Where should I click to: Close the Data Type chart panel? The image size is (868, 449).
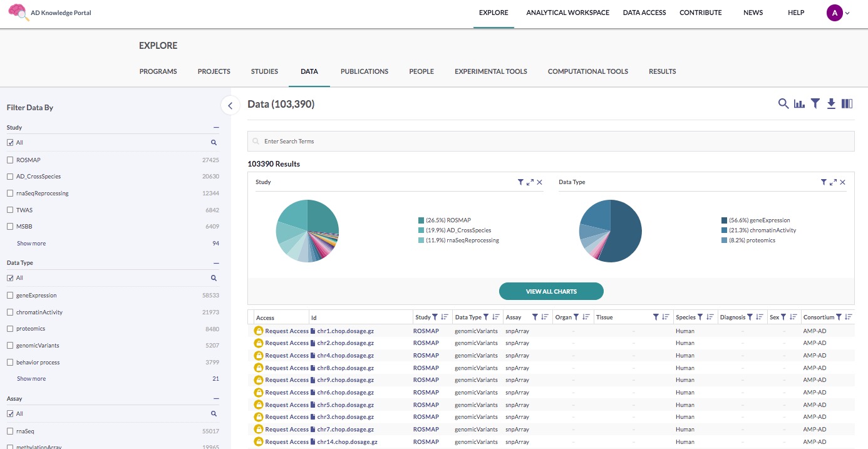[x=842, y=182]
